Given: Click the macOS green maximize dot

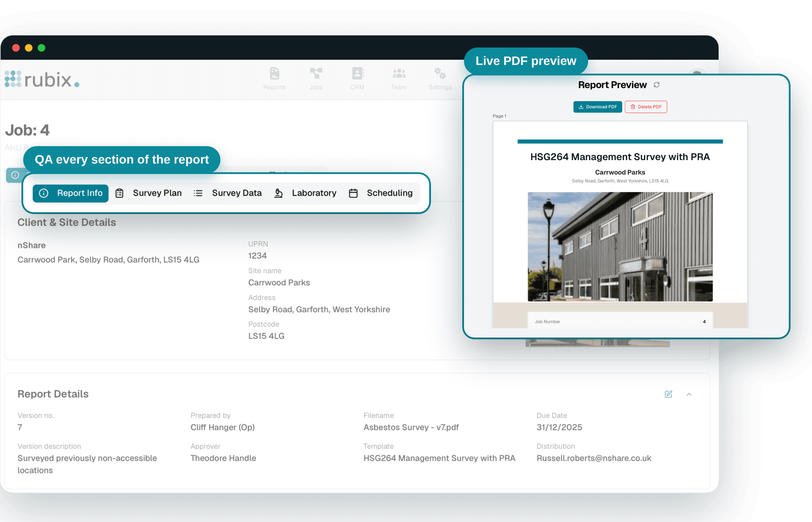Looking at the screenshot, I should [x=41, y=48].
